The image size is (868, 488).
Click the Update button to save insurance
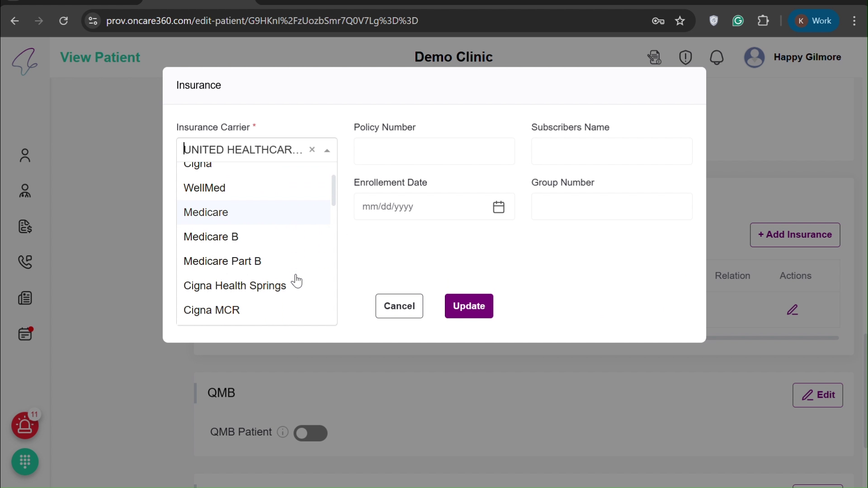pos(469,306)
